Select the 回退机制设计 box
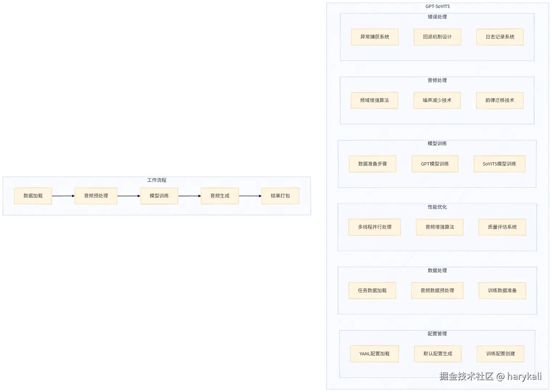This screenshot has height=392, width=552. [x=437, y=37]
